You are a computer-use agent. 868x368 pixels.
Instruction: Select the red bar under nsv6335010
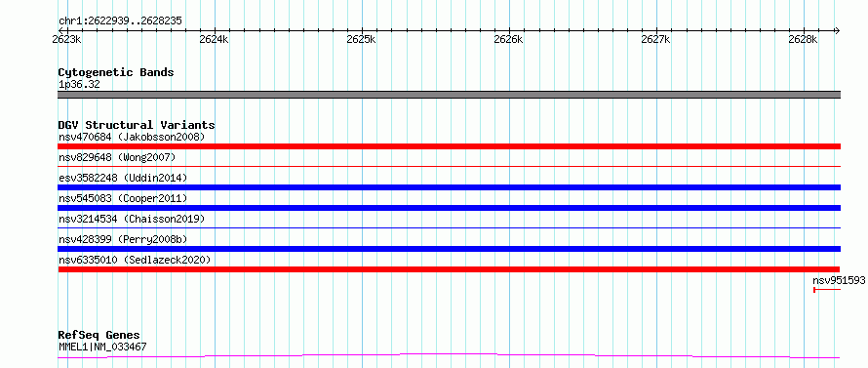point(450,269)
